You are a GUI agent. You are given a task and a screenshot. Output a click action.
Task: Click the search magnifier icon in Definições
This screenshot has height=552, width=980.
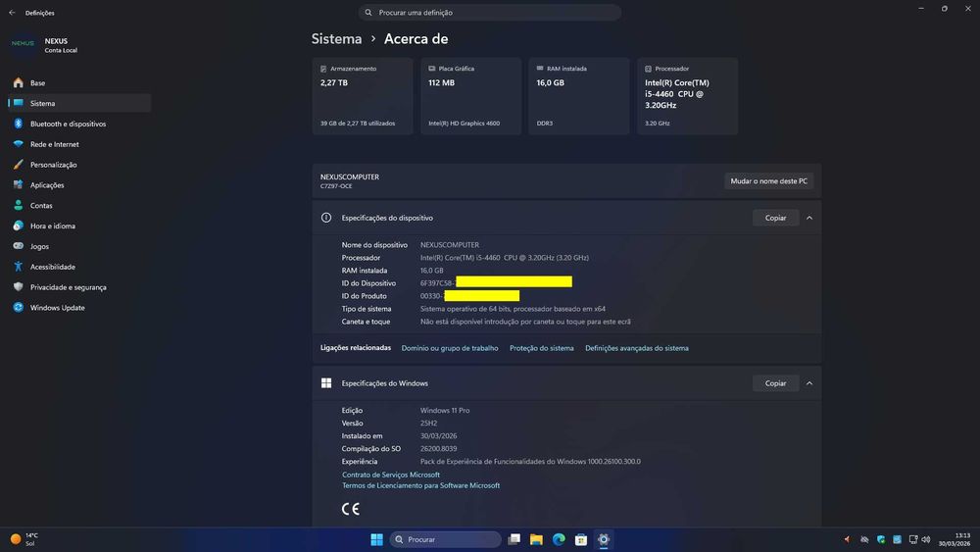pyautogui.click(x=368, y=13)
